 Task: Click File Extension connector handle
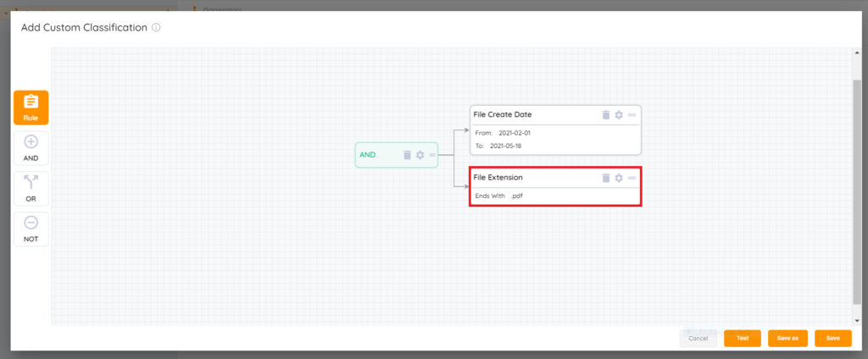point(632,178)
